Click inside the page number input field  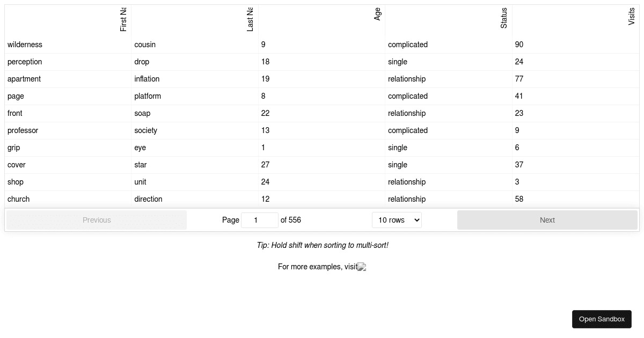260,220
